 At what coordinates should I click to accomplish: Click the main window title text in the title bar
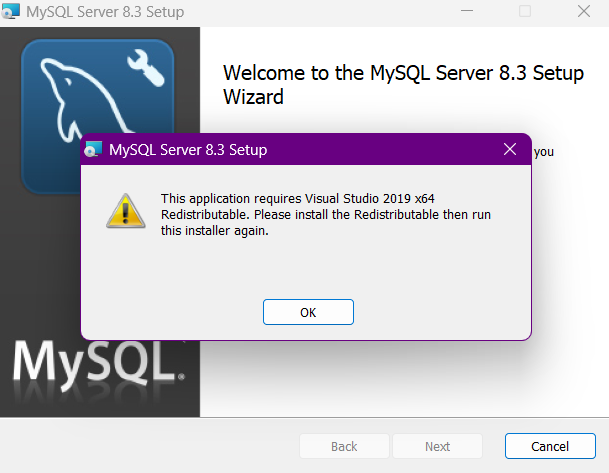click(x=105, y=12)
